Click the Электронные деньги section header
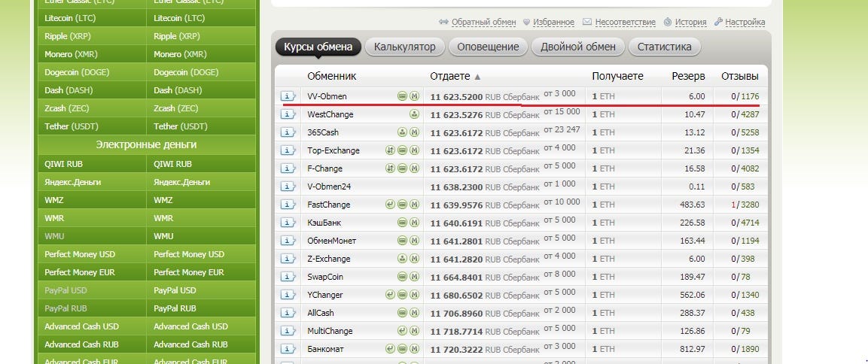868x364 pixels. pos(147,145)
